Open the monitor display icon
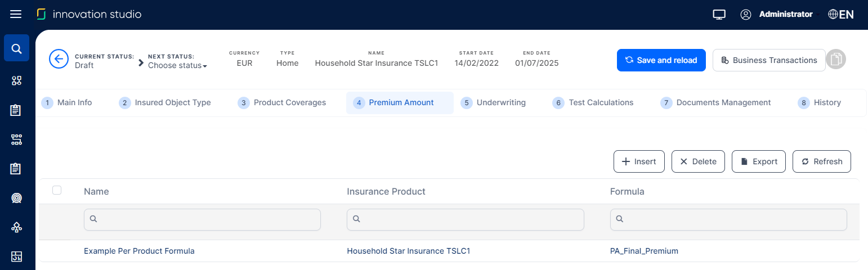868x270 pixels. point(718,15)
